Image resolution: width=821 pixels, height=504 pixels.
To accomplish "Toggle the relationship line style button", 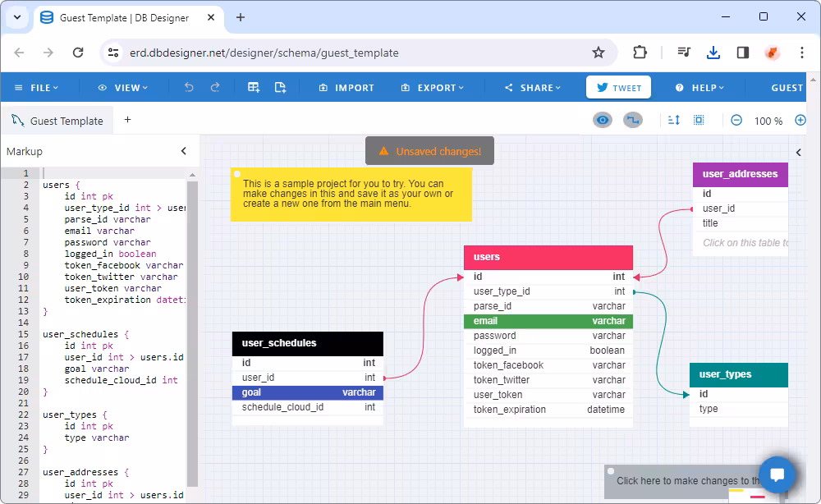I will (x=633, y=121).
